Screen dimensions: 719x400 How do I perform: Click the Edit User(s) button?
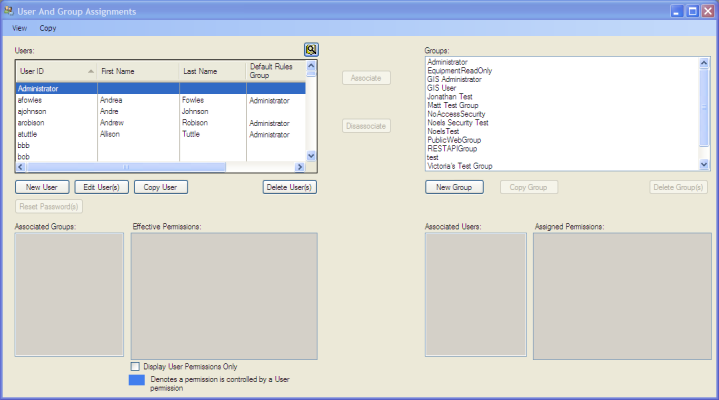pyautogui.click(x=101, y=187)
